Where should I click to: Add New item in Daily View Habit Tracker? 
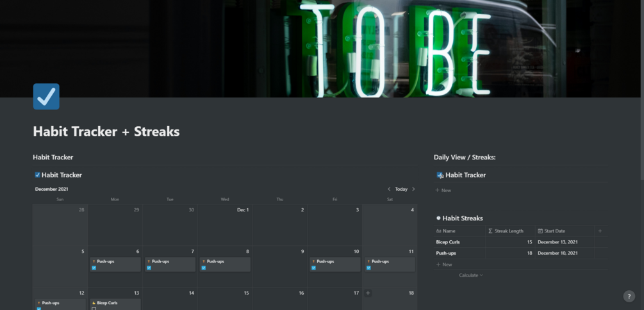click(x=443, y=190)
